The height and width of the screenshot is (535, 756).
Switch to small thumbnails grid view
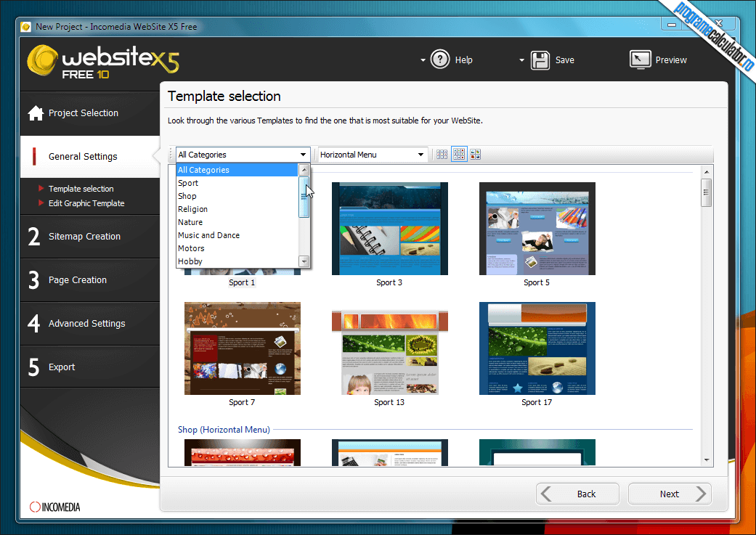[x=442, y=154]
